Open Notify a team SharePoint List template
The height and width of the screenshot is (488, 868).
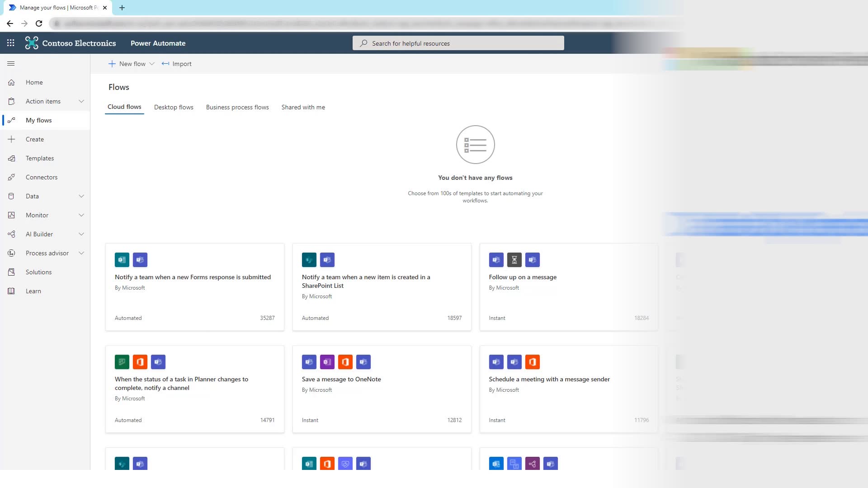[x=382, y=287]
